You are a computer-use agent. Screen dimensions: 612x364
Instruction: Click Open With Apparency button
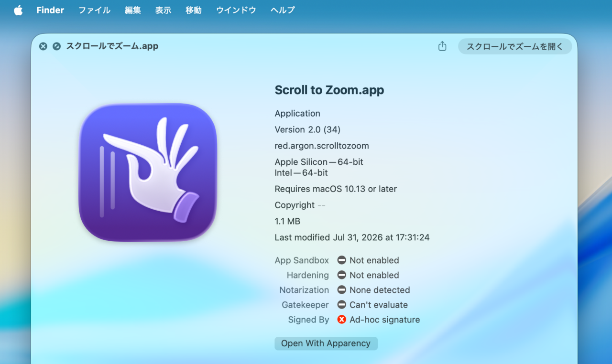pyautogui.click(x=326, y=343)
